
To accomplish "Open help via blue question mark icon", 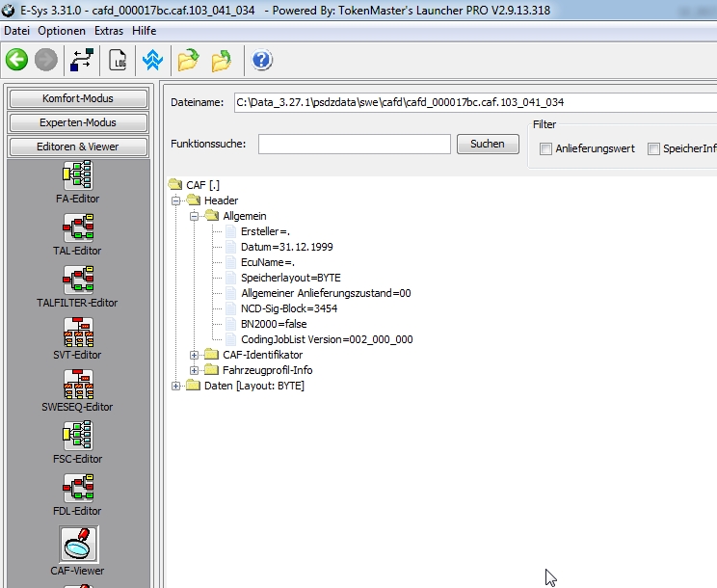I will pos(261,60).
